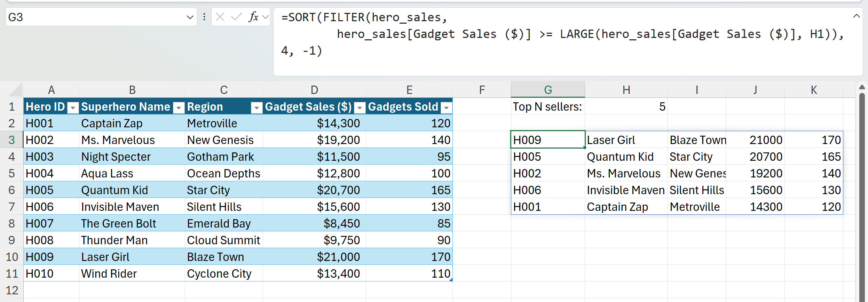The width and height of the screenshot is (868, 302).
Task: Open the Region column filter dropdown
Action: click(x=257, y=108)
